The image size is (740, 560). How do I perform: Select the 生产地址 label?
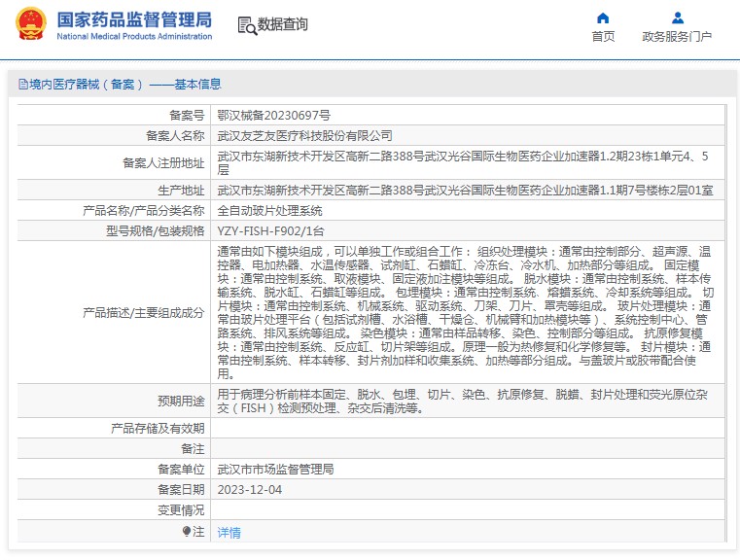pos(181,191)
